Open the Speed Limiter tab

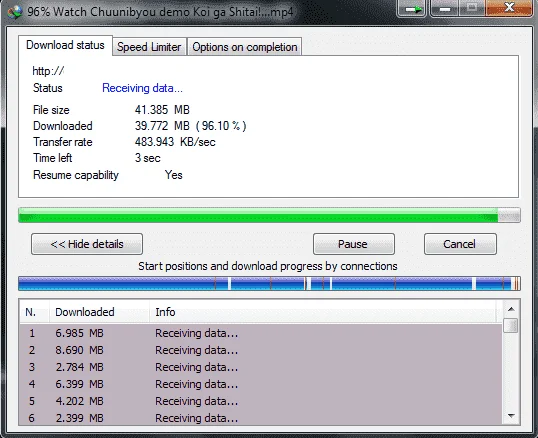click(149, 47)
